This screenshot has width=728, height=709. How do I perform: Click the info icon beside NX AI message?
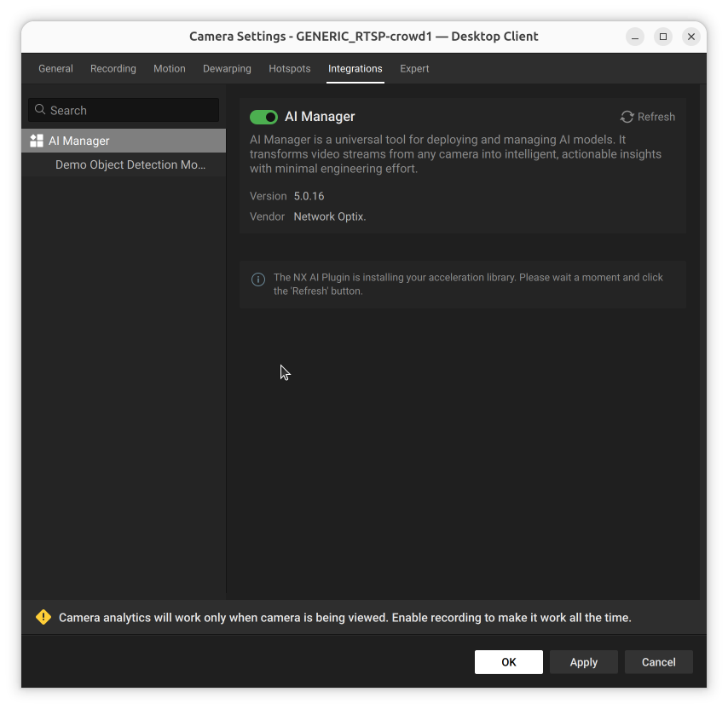click(x=258, y=280)
